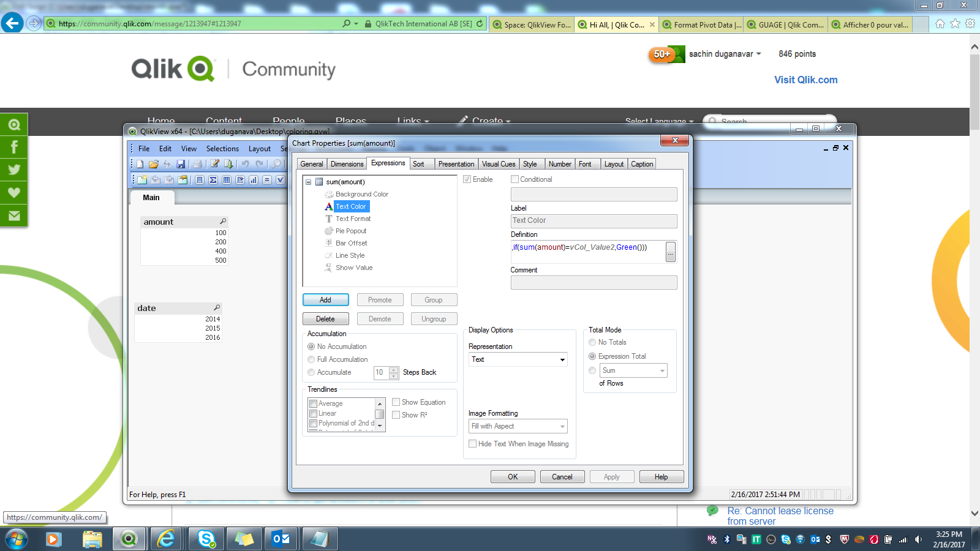Click the search icon on amount list box
Viewport: 980px width, 551px height.
point(223,222)
